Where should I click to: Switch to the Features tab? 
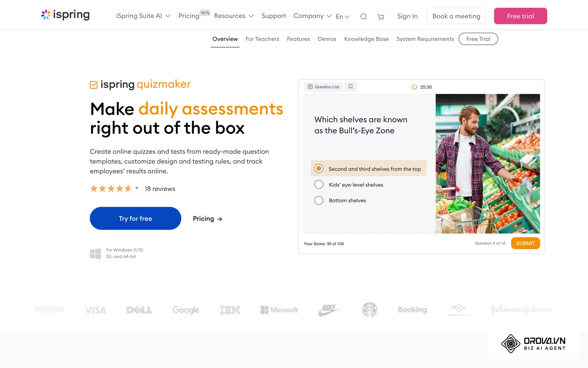point(298,39)
